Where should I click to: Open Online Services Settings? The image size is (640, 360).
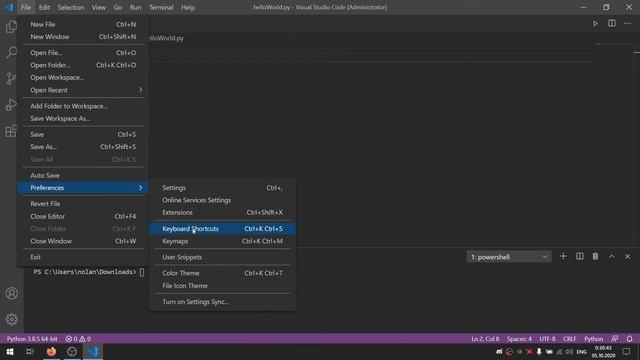click(x=222, y=200)
